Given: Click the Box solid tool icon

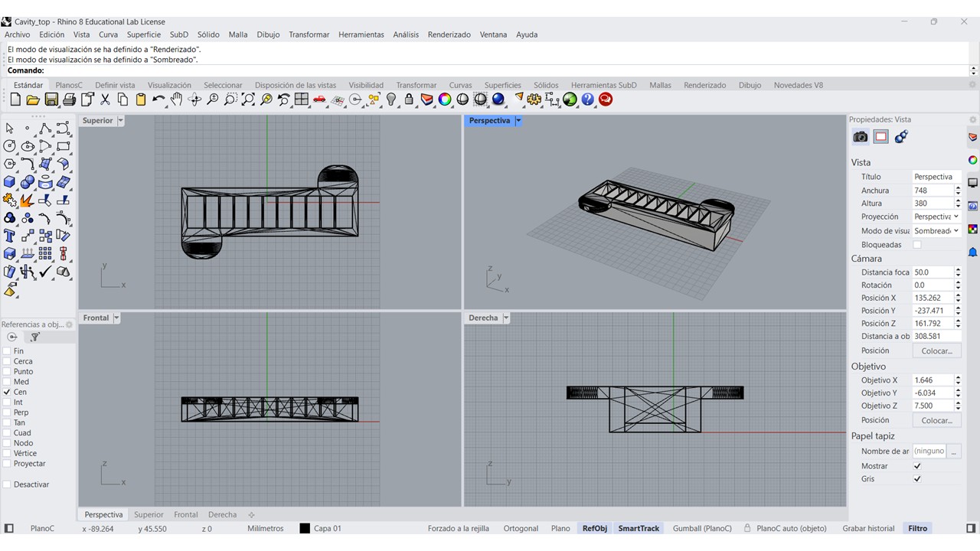Looking at the screenshot, I should [x=10, y=182].
